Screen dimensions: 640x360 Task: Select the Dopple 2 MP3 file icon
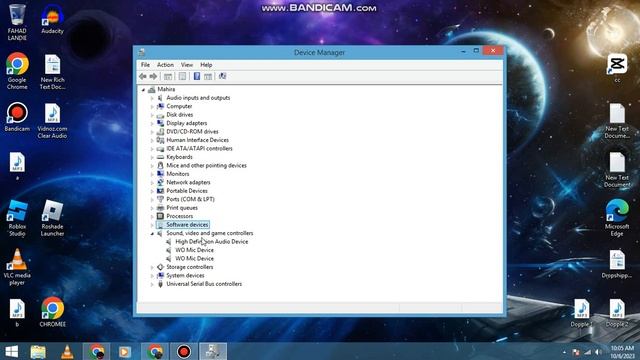(617, 313)
